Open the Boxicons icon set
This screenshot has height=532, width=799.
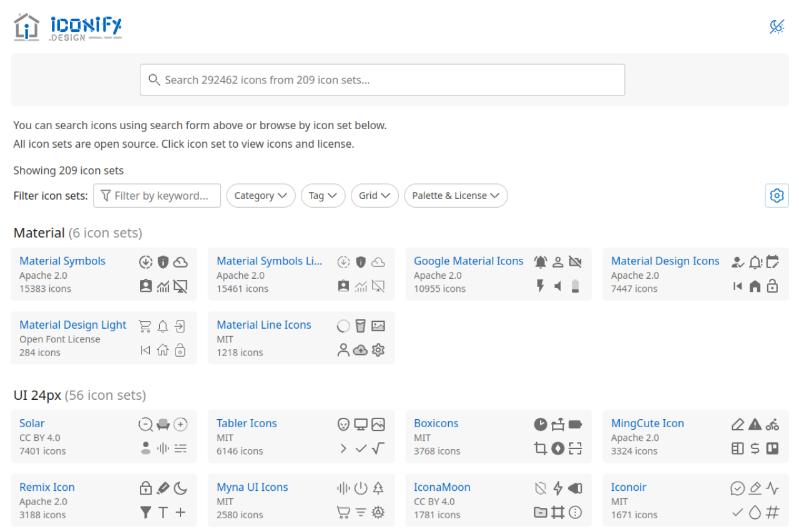pos(436,423)
